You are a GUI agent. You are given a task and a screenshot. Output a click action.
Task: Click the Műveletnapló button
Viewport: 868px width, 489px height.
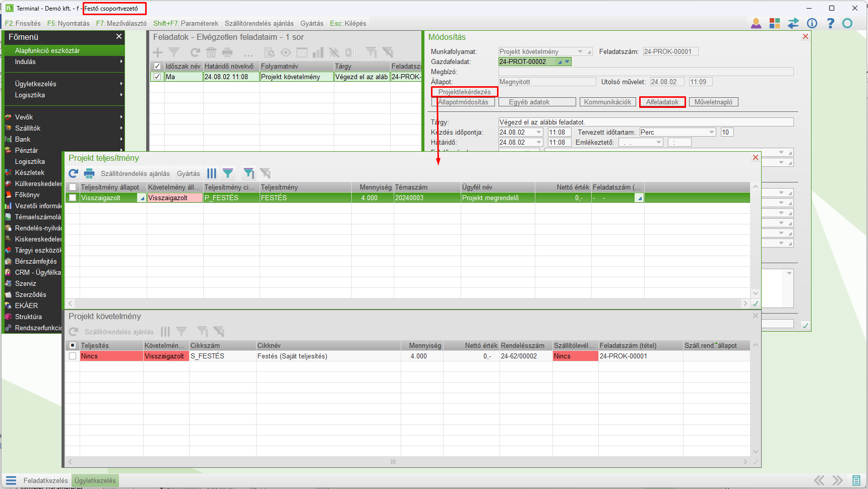pyautogui.click(x=713, y=102)
